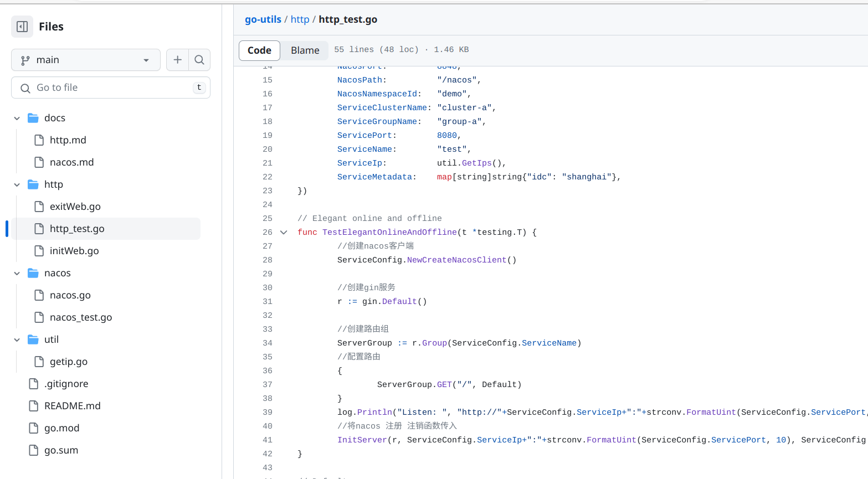Click line number 37
Viewport: 868px width, 479px height.
pos(268,385)
